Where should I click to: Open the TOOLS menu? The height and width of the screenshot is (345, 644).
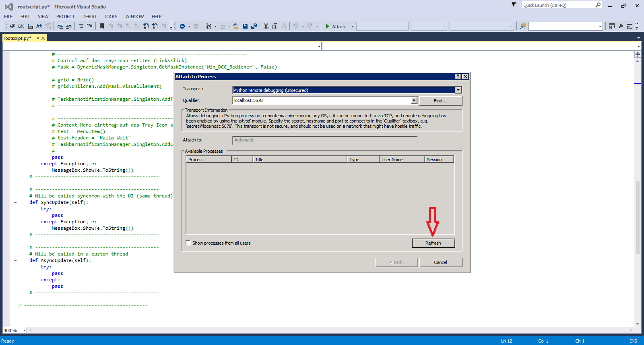(111, 17)
